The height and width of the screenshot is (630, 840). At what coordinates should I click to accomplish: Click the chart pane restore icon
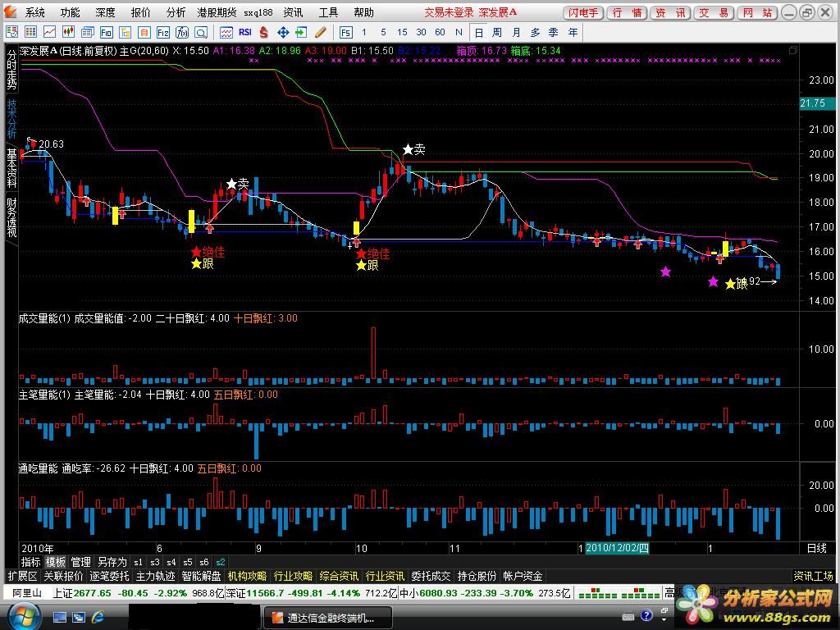tap(793, 50)
